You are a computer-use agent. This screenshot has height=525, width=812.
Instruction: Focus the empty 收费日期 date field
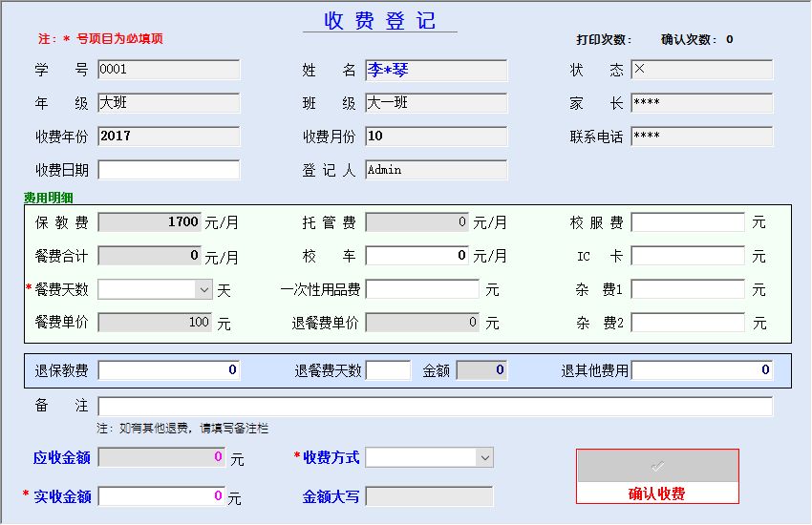pyautogui.click(x=169, y=170)
